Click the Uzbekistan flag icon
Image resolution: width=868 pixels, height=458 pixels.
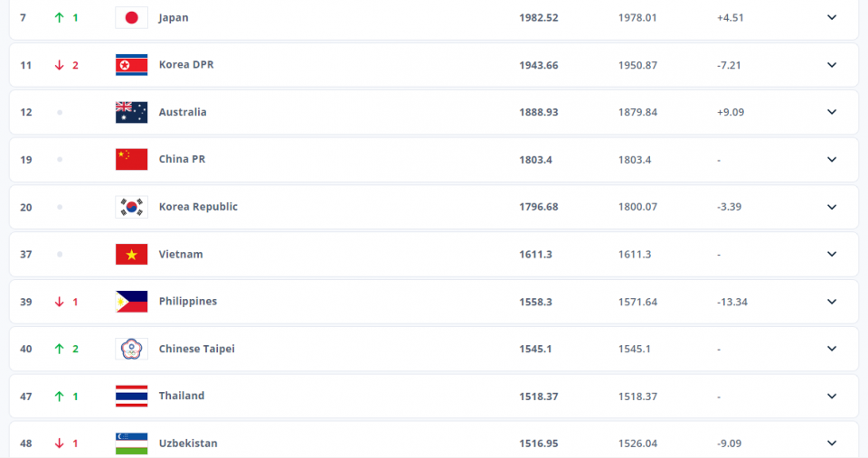coord(131,443)
